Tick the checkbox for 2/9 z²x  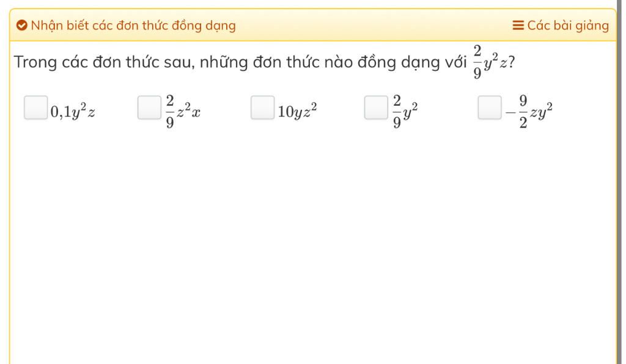tap(149, 107)
